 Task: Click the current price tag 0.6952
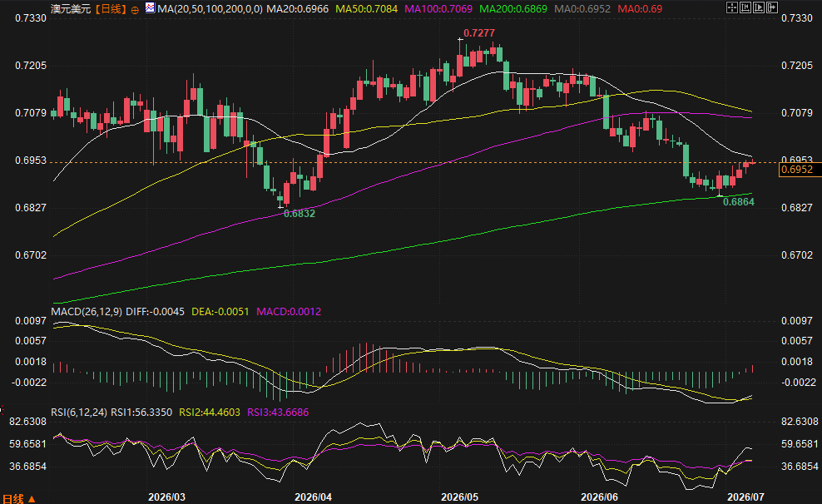pyautogui.click(x=800, y=169)
